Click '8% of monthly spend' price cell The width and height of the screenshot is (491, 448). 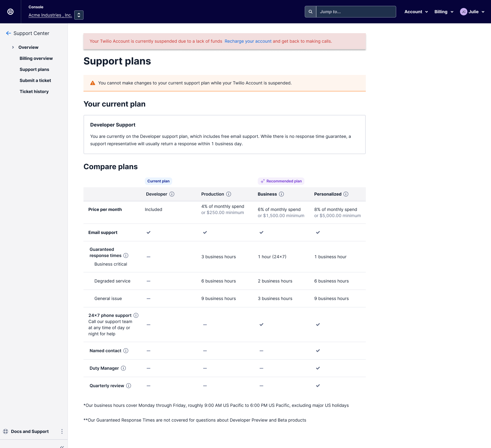[x=338, y=212]
